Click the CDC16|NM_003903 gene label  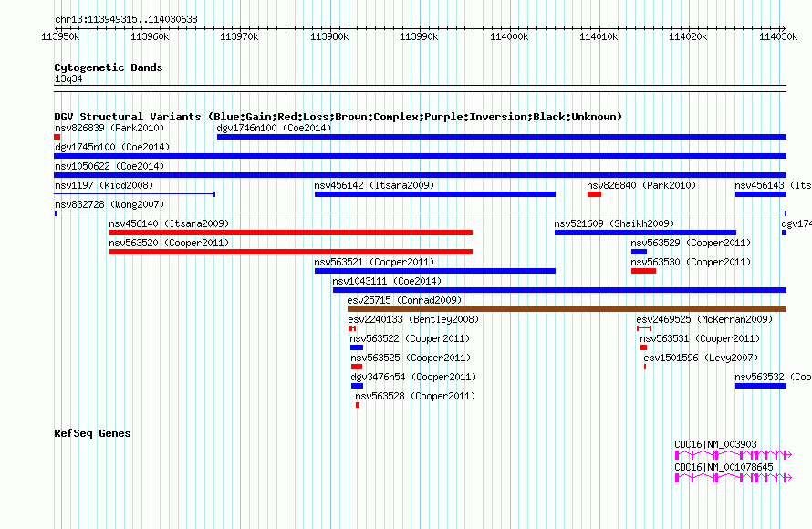[715, 444]
